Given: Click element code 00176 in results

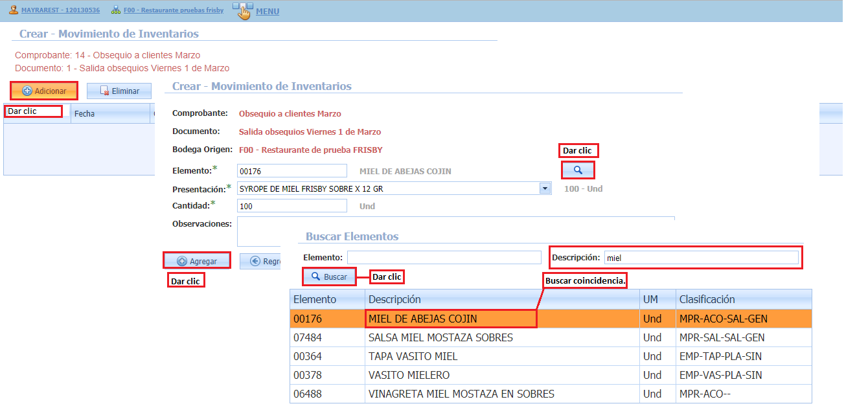Looking at the screenshot, I should pos(308,319).
